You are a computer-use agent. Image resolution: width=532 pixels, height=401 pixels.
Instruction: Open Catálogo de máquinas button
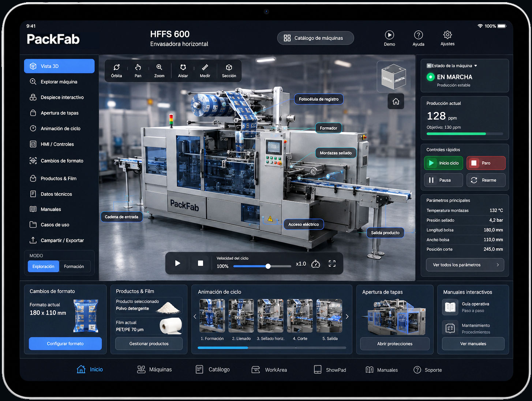coord(315,38)
